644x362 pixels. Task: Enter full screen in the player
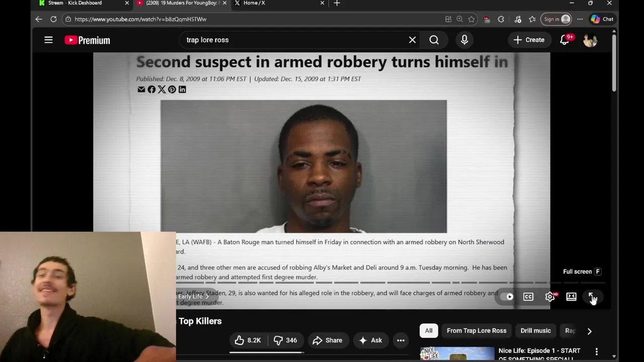click(592, 297)
